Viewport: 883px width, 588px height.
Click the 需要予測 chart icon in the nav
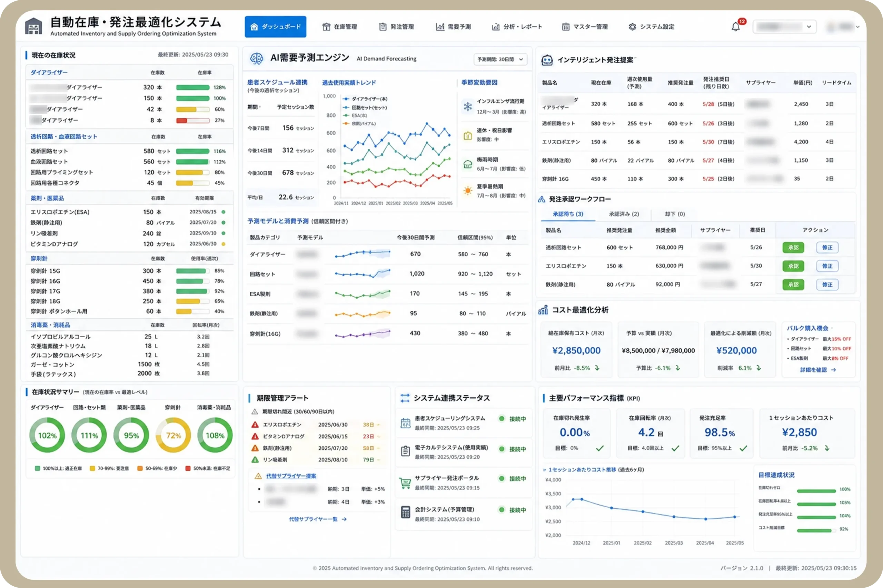coord(440,27)
